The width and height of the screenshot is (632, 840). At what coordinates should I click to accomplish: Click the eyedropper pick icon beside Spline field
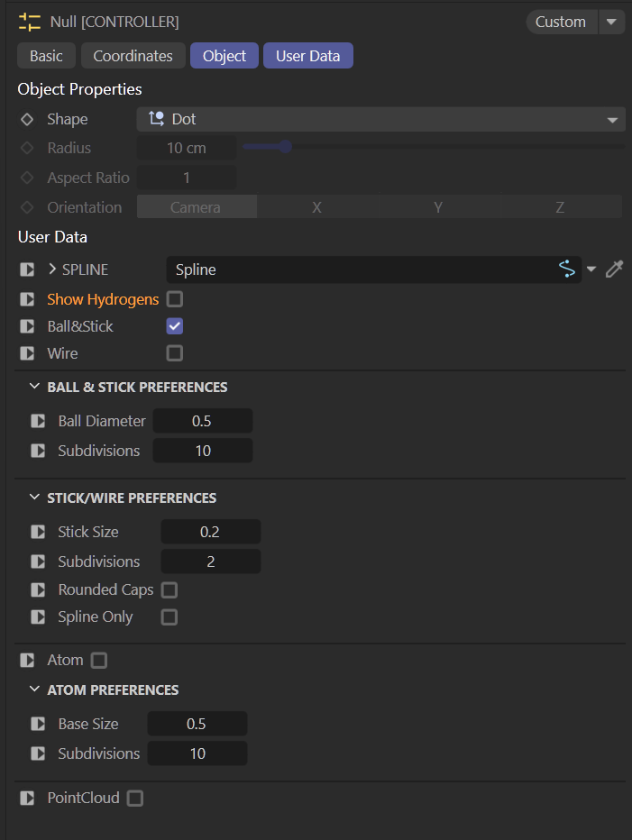(x=614, y=269)
